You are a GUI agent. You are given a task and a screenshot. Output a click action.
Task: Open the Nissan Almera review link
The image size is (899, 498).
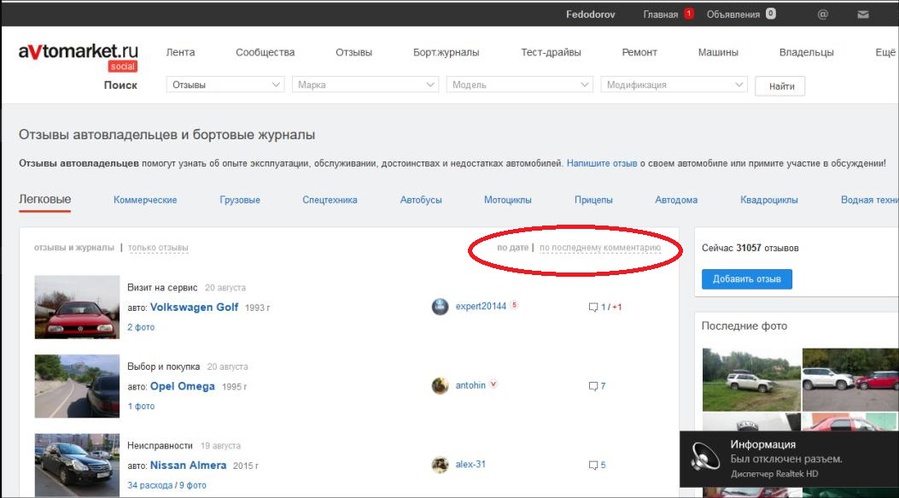pyautogui.click(x=188, y=465)
